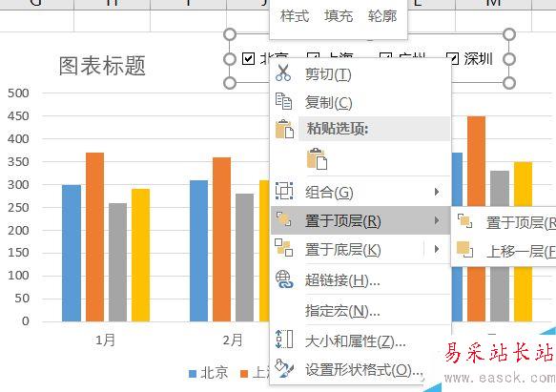Click the Size and Properties icon

point(284,340)
